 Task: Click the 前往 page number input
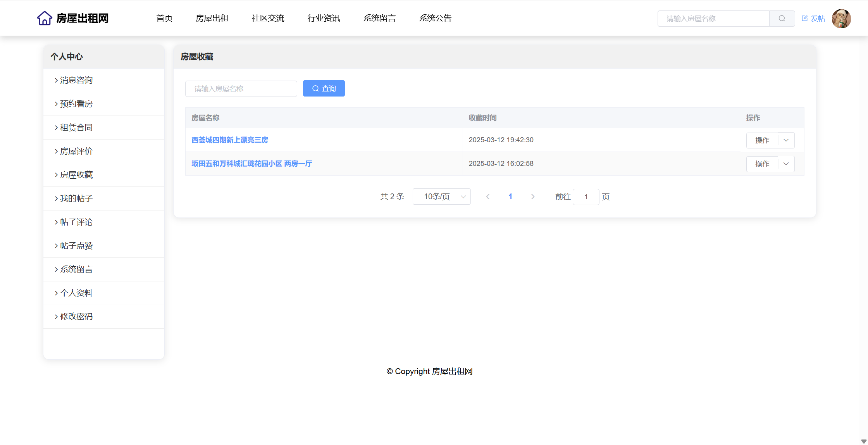[x=586, y=197]
